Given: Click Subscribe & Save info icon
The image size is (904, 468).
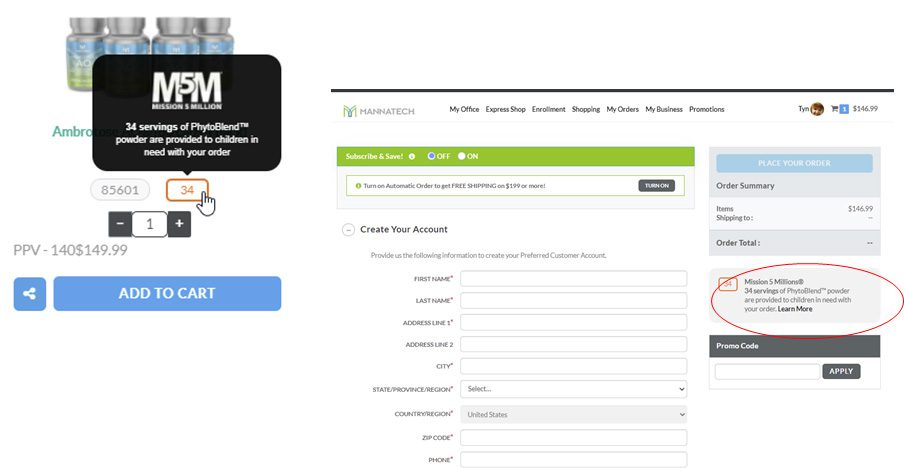Looking at the screenshot, I should tap(412, 156).
